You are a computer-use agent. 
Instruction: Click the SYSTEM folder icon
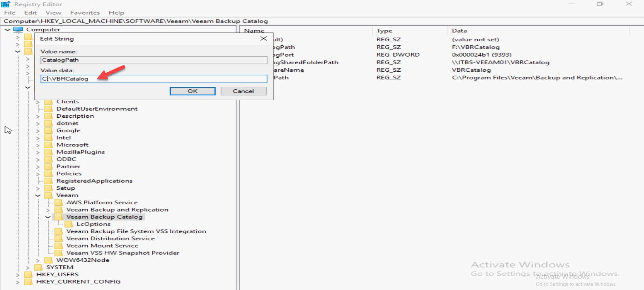pos(39,267)
